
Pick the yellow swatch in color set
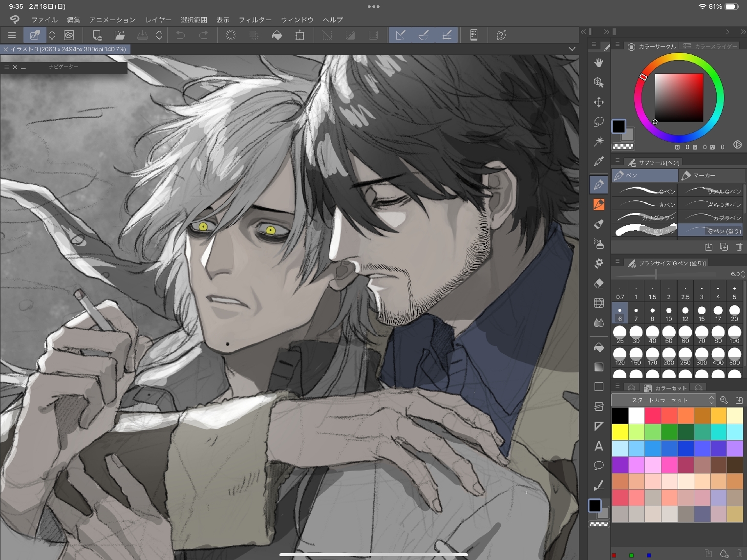[620, 432]
